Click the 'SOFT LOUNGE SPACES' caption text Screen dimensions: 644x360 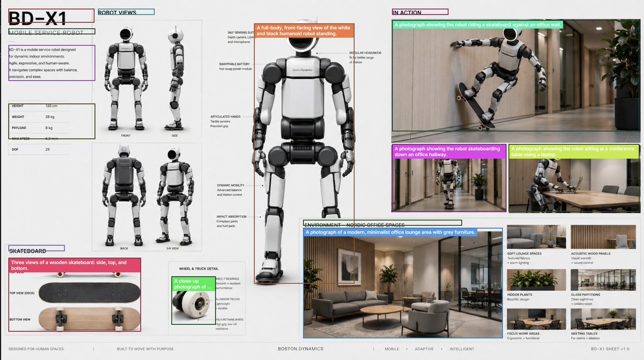coord(524,253)
